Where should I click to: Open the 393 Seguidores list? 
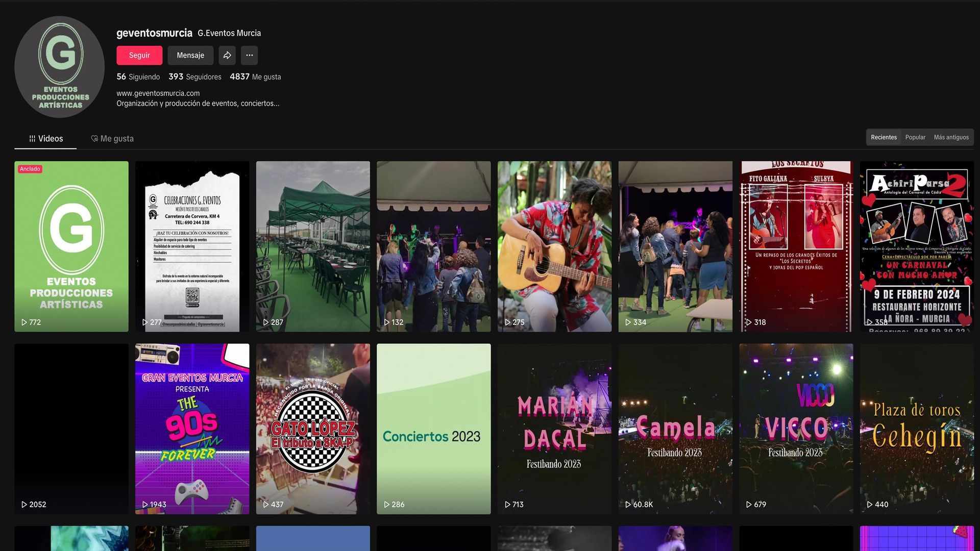point(195,77)
